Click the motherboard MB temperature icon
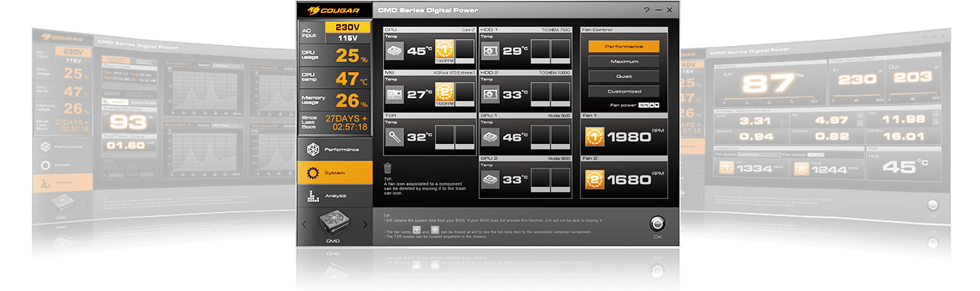This screenshot has height=291, width=980. (395, 94)
